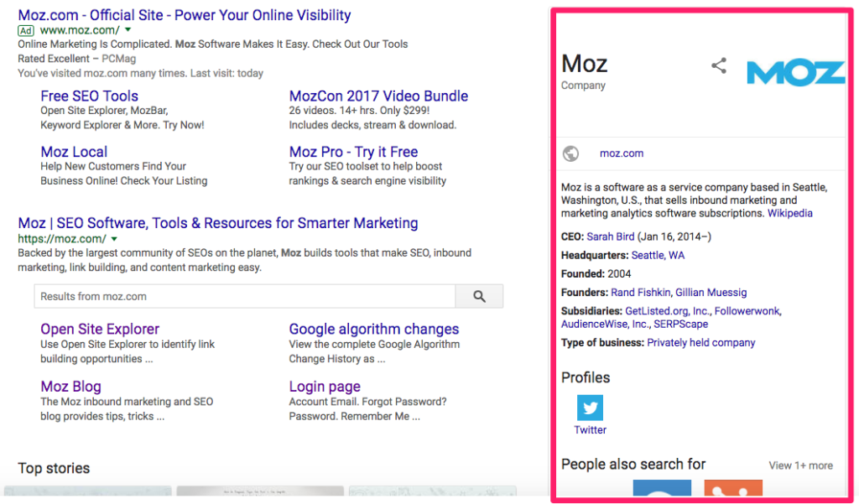Viewport: 859px width, 504px height.
Task: Click the globe icon beside moz.com
Action: point(571,153)
